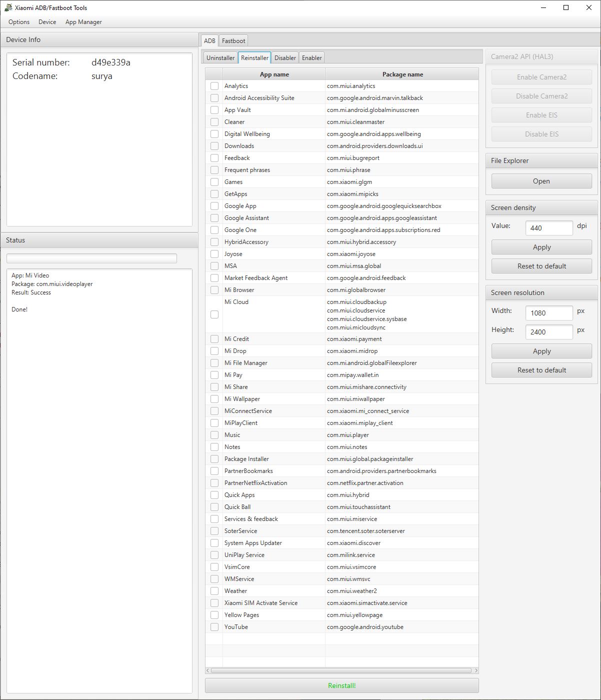
Task: Click the horizontal scrollbar left arrow
Action: click(x=208, y=670)
